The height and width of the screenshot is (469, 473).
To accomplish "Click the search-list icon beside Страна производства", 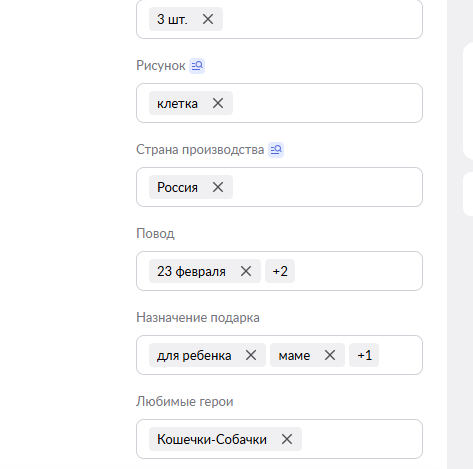I will [276, 150].
